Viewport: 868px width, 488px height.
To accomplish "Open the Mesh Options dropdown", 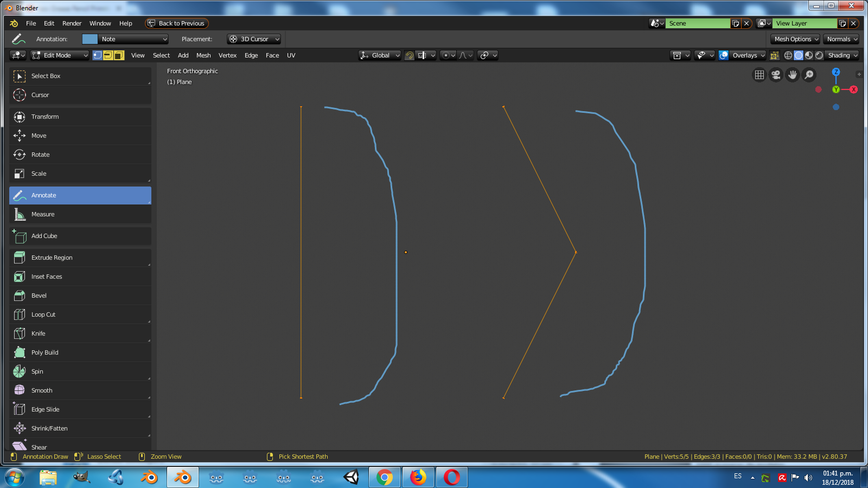I will point(795,39).
